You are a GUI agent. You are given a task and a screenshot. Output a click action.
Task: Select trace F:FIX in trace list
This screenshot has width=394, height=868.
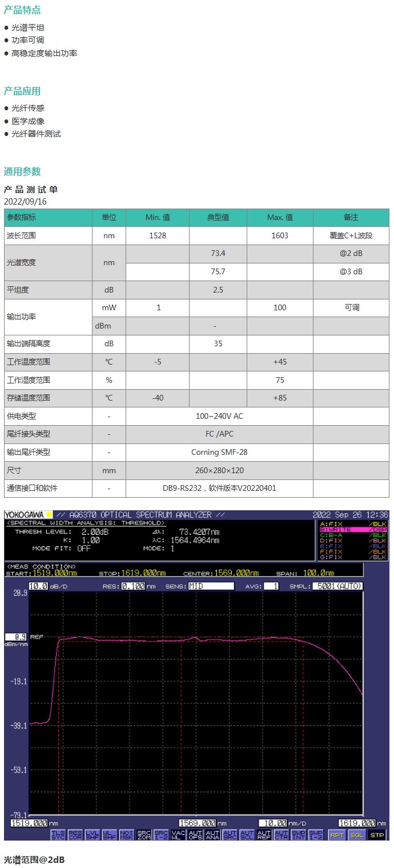click(x=353, y=551)
